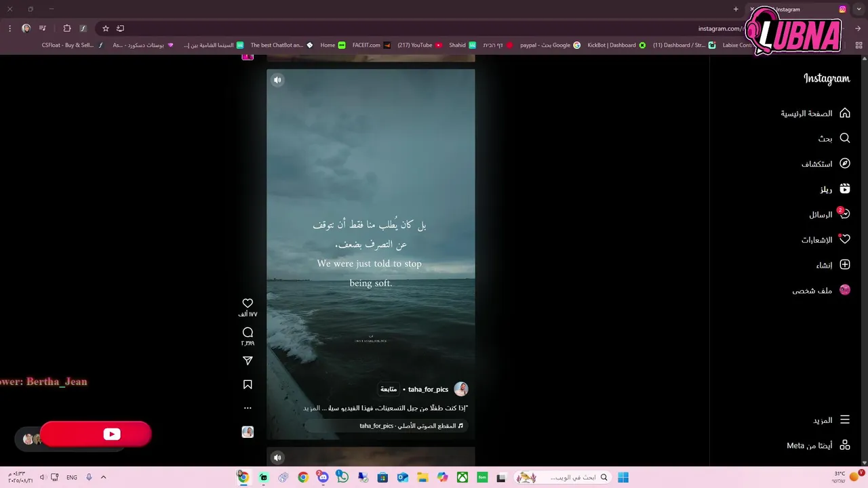This screenshot has height=488, width=868.
Task: Open the أيضًا من Meta menu
Action: tap(818, 445)
